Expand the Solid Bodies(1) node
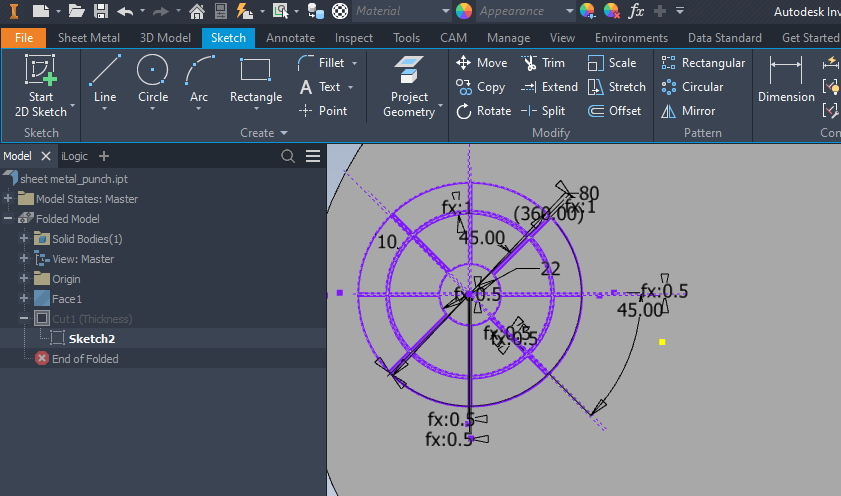841x496 pixels. pos(24,239)
